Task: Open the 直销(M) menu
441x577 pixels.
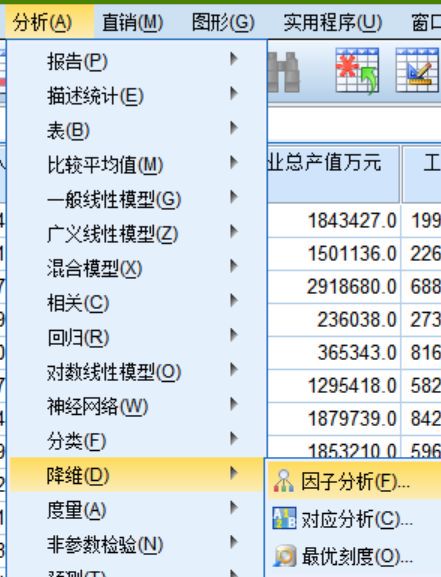Action: click(132, 22)
